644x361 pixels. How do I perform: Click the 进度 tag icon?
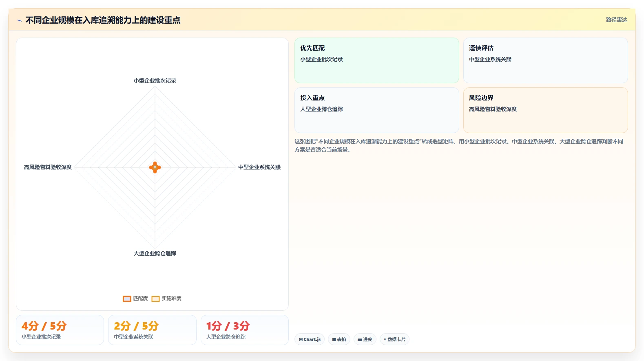(360, 339)
